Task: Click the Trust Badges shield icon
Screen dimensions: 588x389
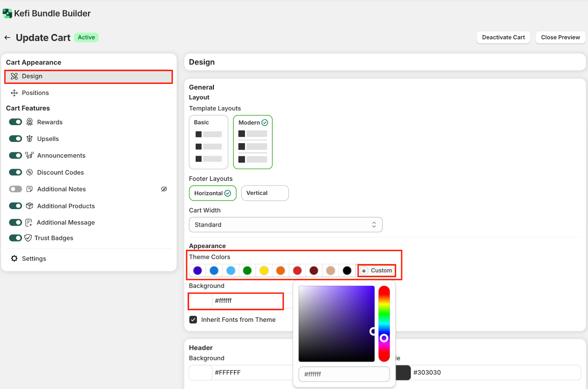Action: pos(28,238)
